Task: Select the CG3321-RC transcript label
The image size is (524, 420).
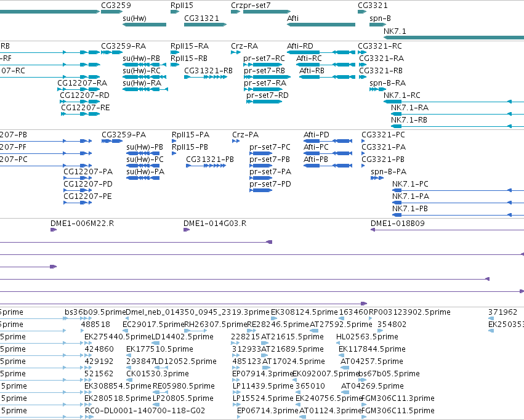Action: pos(380,46)
